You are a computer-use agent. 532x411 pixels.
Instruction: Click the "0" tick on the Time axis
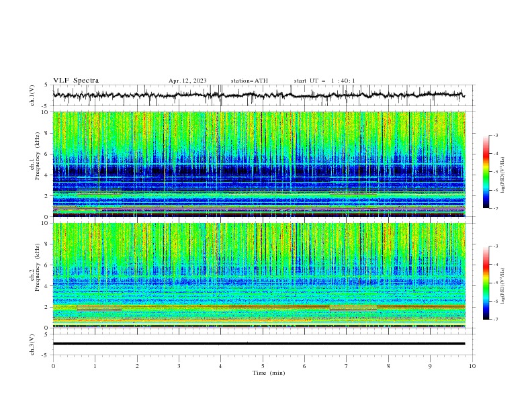(x=53, y=366)
